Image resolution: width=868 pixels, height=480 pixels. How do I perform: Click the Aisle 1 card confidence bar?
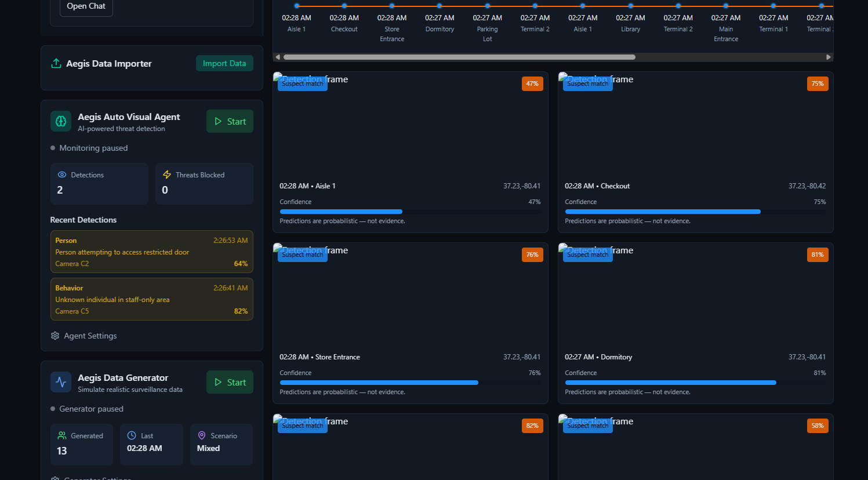410,212
